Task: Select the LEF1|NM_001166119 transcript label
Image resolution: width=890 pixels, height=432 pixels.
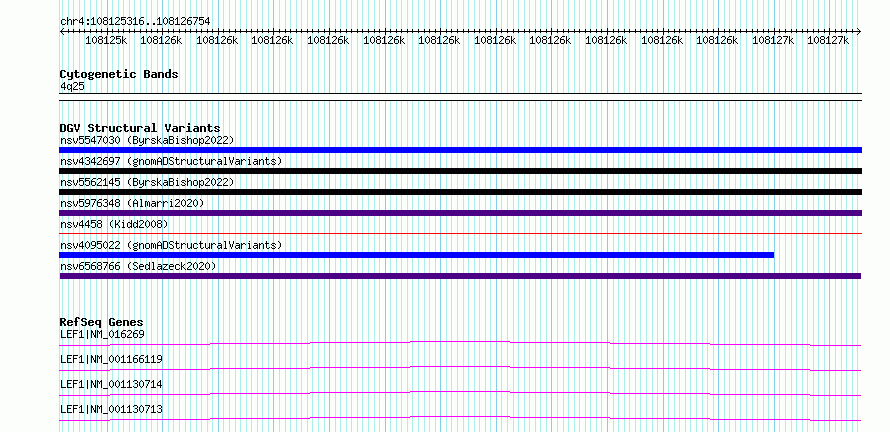Action: tap(111, 359)
